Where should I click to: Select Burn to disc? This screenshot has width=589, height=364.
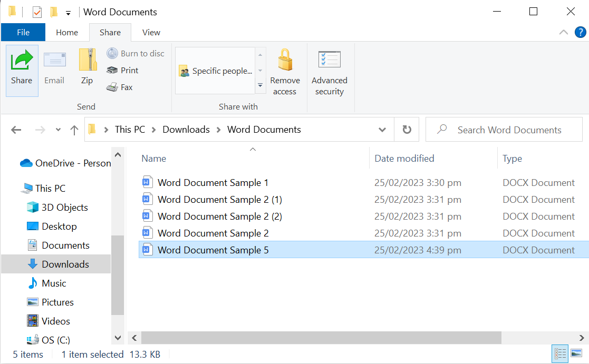pyautogui.click(x=136, y=53)
